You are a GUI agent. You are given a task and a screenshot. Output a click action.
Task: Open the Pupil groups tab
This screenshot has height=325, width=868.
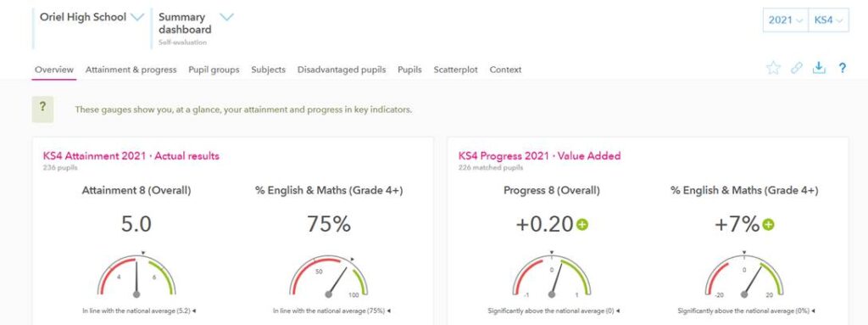[x=214, y=70]
